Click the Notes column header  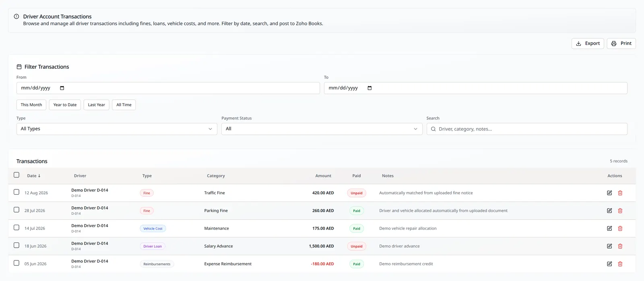pos(388,176)
